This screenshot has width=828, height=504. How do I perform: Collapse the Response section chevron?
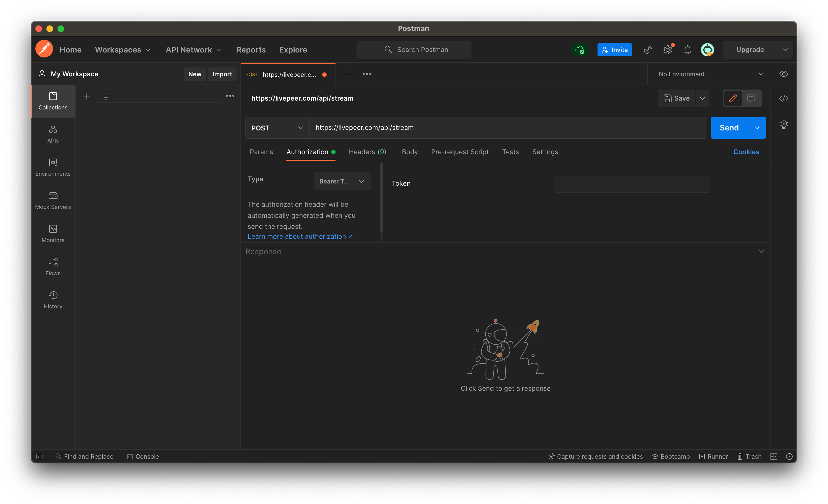761,251
